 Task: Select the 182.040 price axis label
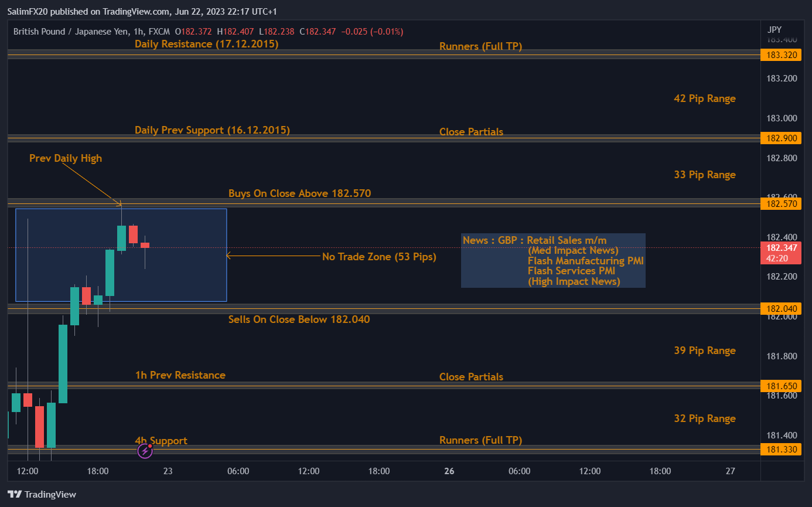click(780, 308)
